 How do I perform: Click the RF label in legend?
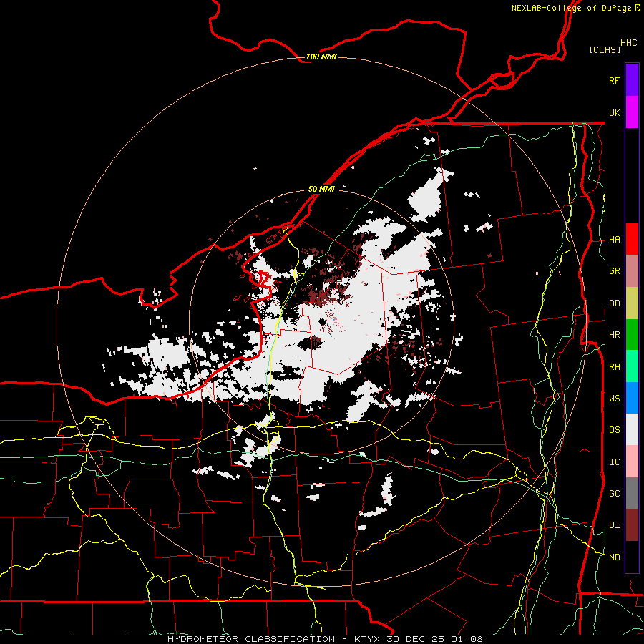(x=614, y=80)
